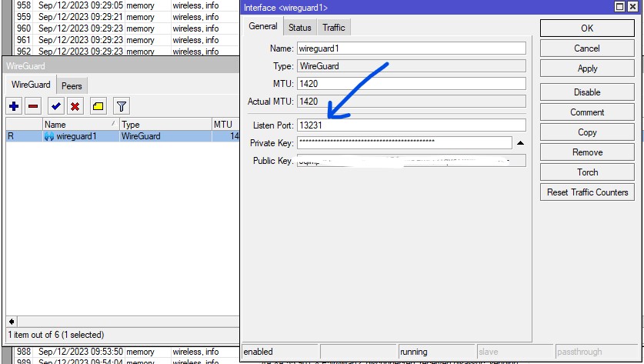Click the Apply button
Image resolution: width=644 pixels, height=364 pixels.
(587, 68)
